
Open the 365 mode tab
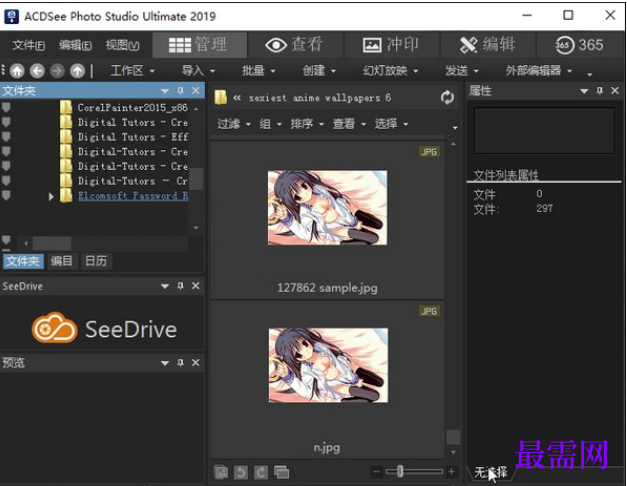point(579,45)
